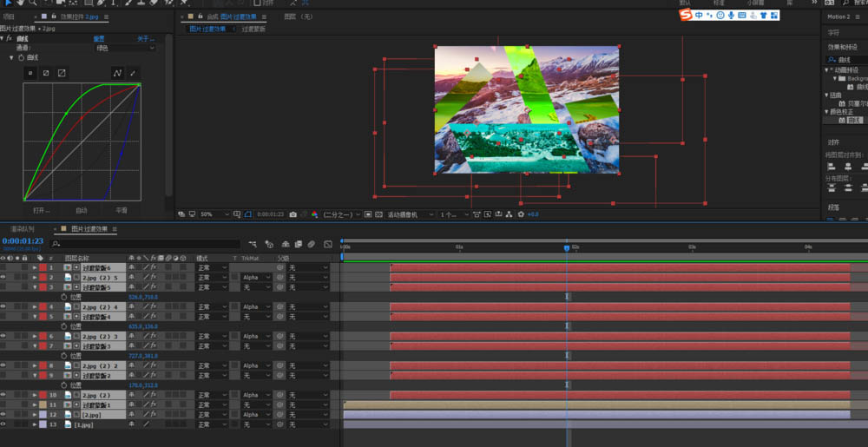Expand layer 1 过渡蒙版6 properties
Image resolution: width=868 pixels, height=447 pixels.
[35, 267]
